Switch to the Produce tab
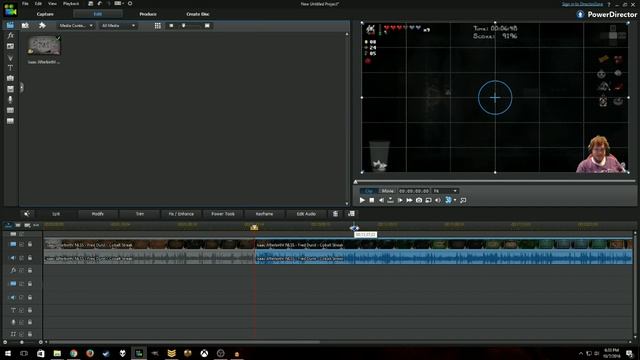The height and width of the screenshot is (360, 640). (x=148, y=14)
